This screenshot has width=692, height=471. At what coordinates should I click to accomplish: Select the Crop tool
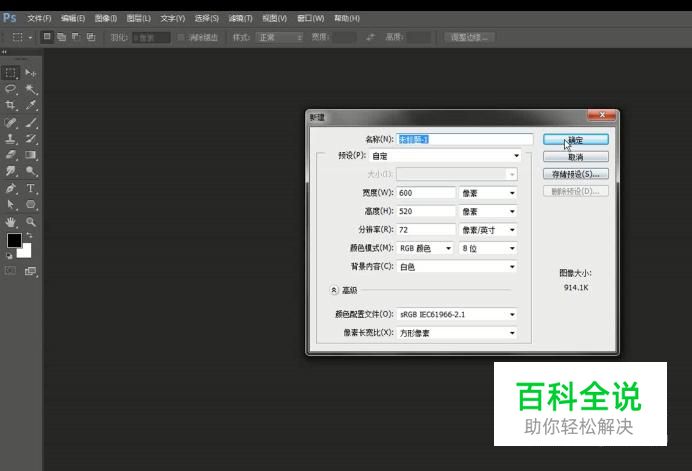pyautogui.click(x=11, y=106)
